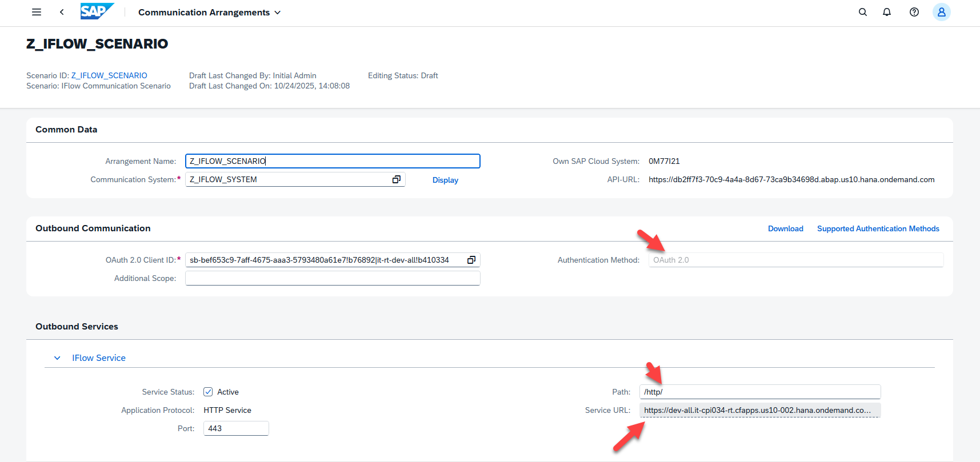
Task: Open the user profile avatar
Action: (941, 12)
